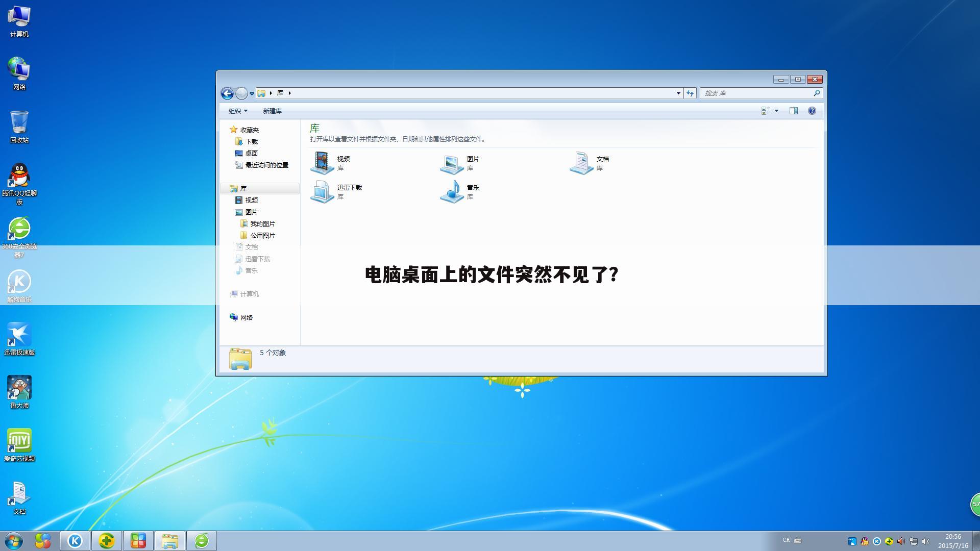Expand the view options dropdown arrow
The height and width of the screenshot is (551, 980).
coord(776,111)
